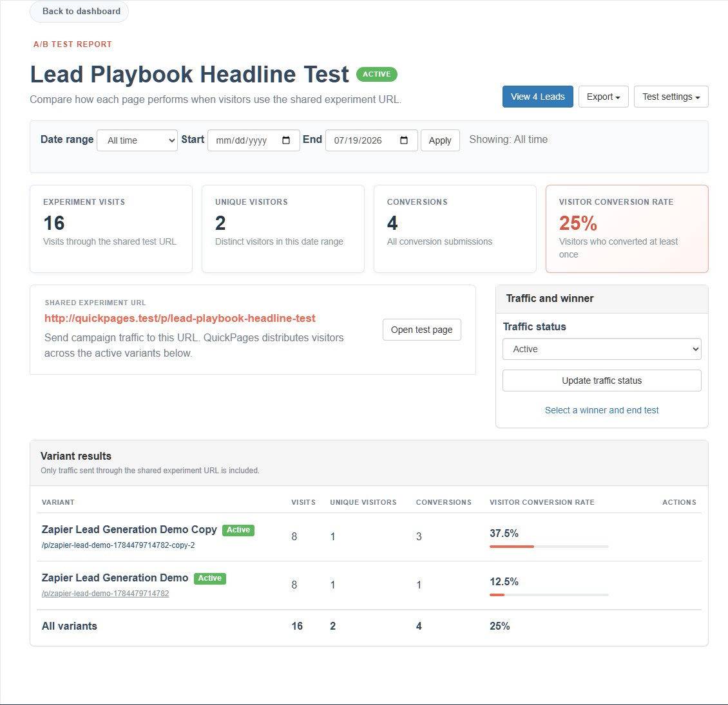Click the Lead Playbook Headline Test title
Viewport: 728px width, 705px height.
pyautogui.click(x=189, y=74)
